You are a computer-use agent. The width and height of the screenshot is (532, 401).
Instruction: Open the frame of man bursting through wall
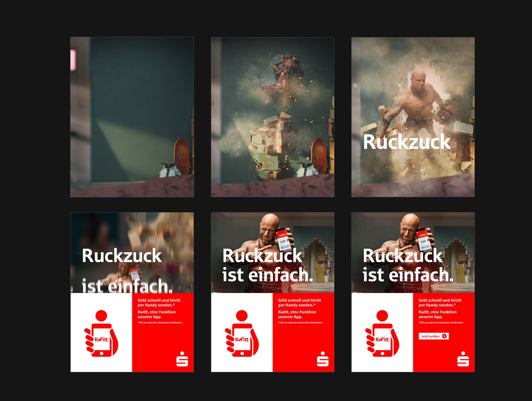pos(413,117)
